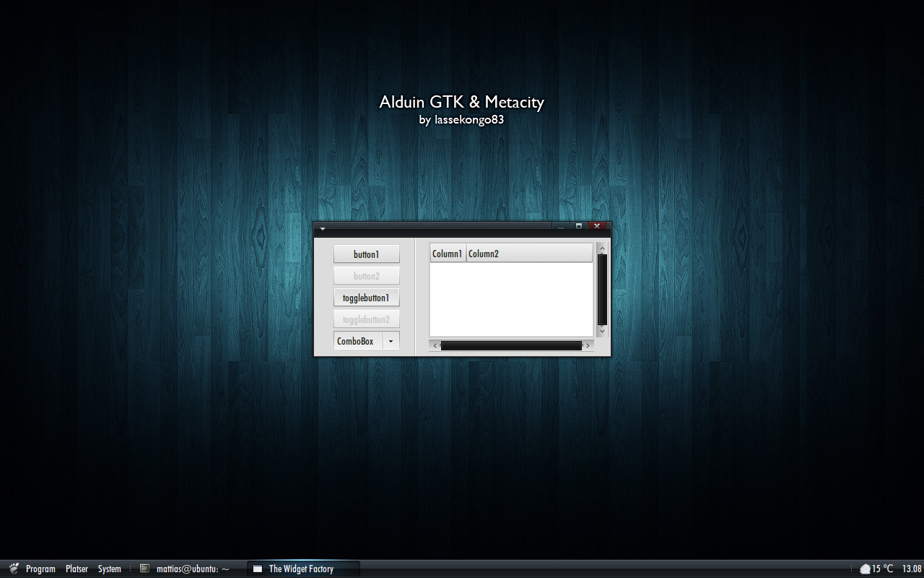Sort the list by the Column1 header

(x=448, y=254)
